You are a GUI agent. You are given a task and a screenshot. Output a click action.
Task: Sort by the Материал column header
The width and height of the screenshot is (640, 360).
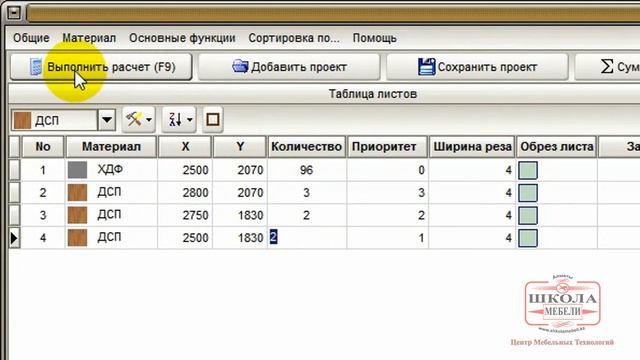tap(111, 147)
